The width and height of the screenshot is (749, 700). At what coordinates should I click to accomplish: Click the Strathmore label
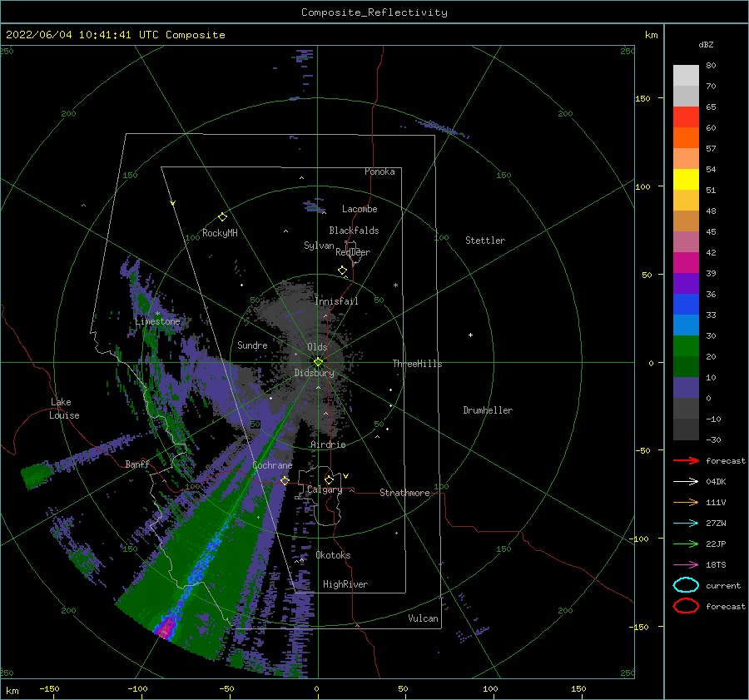(404, 493)
